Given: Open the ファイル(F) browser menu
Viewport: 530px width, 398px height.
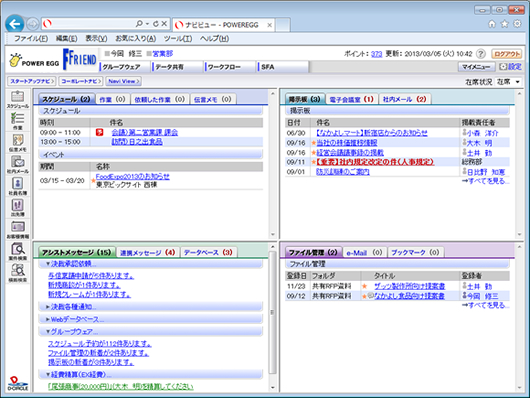Looking at the screenshot, I should pos(31,39).
